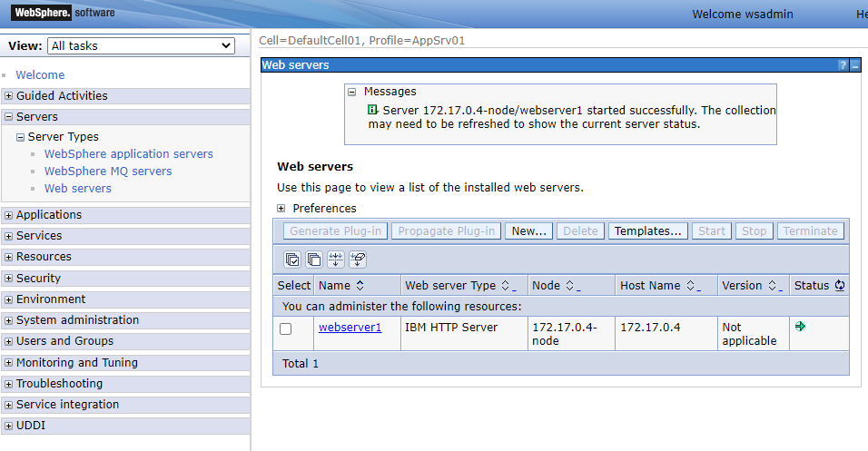
Task: Click the Delete button
Action: click(x=580, y=230)
